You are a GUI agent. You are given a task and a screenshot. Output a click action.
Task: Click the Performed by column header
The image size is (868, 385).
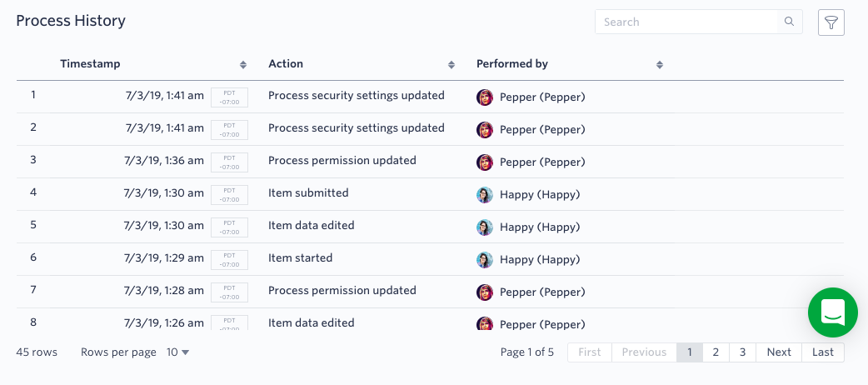512,63
